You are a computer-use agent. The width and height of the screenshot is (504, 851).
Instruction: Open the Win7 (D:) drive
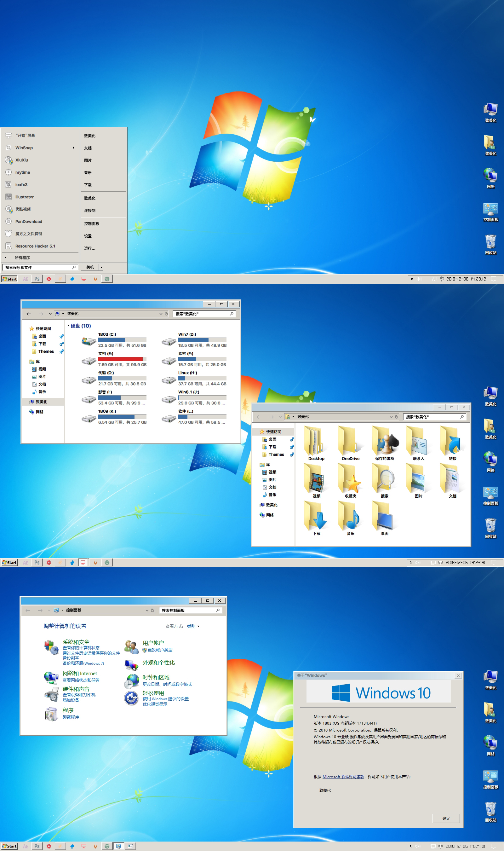pyautogui.click(x=194, y=340)
